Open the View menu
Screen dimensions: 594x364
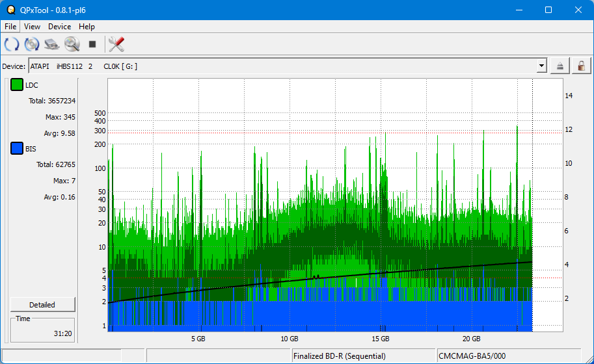pos(32,27)
